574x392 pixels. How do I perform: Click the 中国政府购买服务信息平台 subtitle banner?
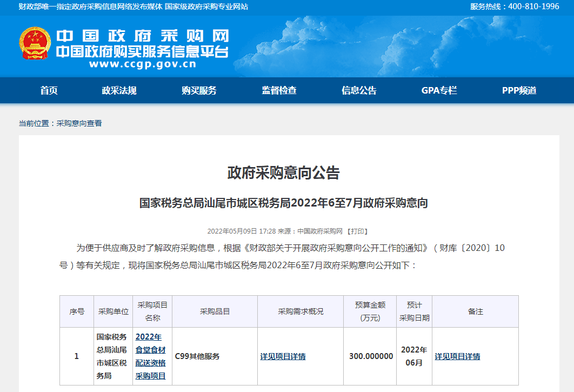[143, 52]
